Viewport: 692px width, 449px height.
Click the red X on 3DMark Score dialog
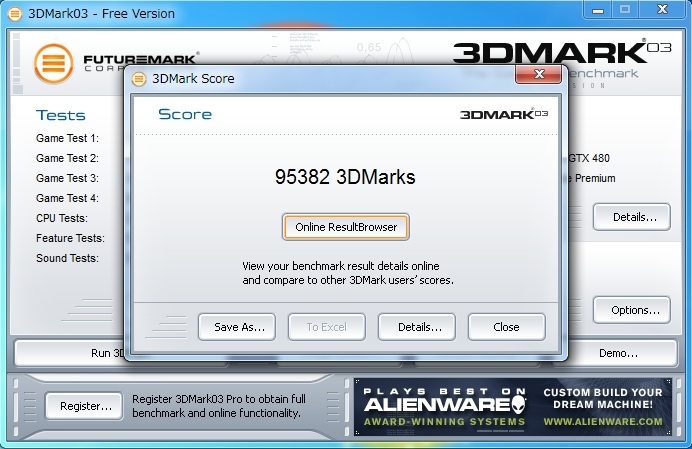coord(538,74)
